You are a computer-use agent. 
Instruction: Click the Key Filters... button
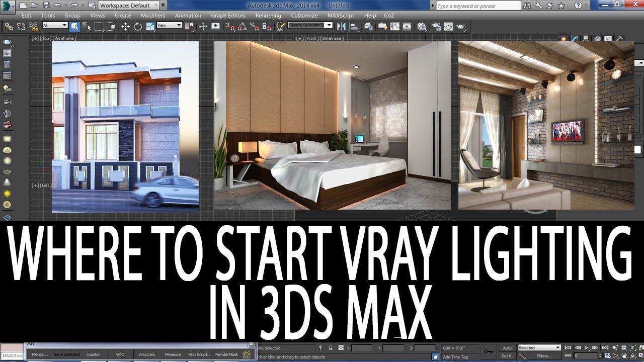click(544, 356)
